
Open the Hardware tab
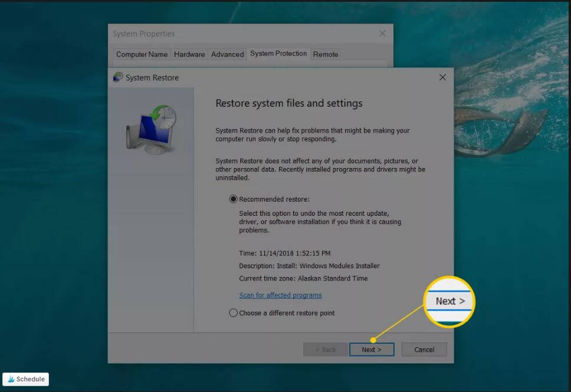pyautogui.click(x=189, y=54)
